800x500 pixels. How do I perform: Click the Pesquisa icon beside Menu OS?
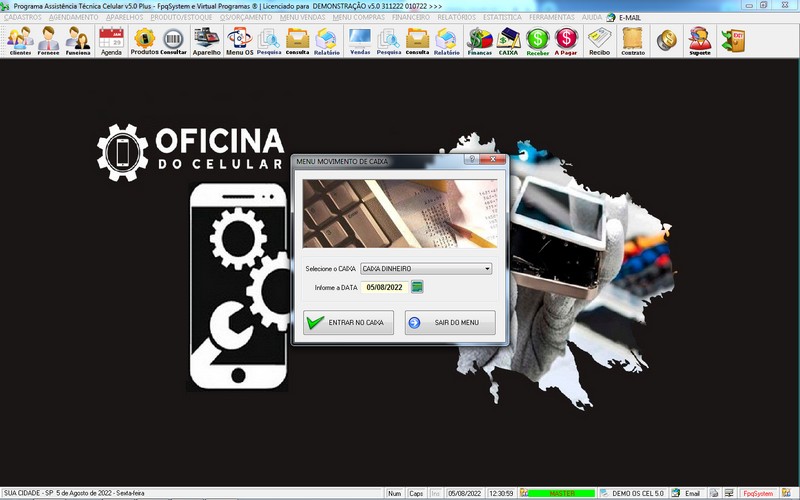[269, 41]
